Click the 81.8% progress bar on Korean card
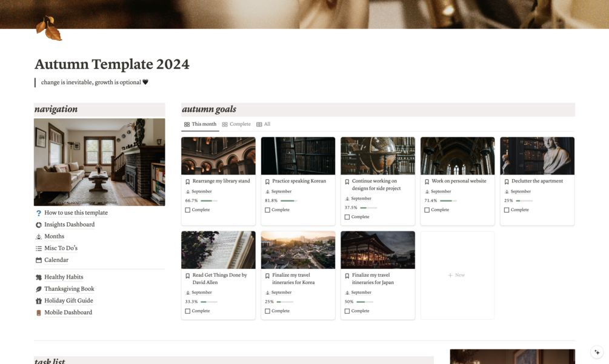This screenshot has height=364, width=609. (288, 201)
